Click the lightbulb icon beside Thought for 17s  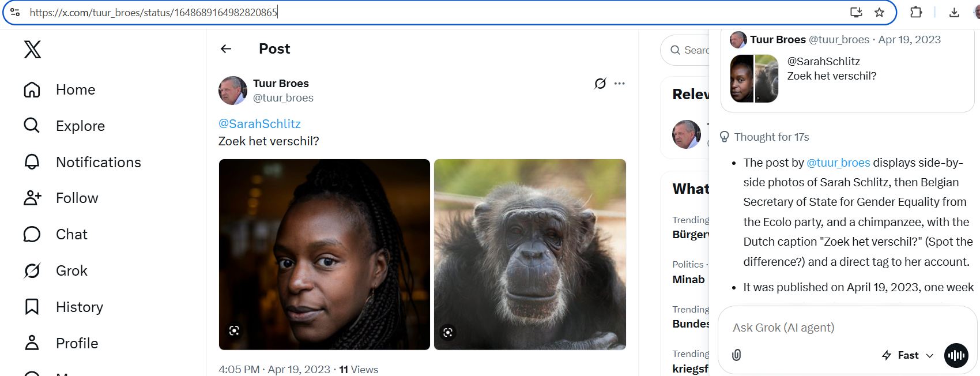pyautogui.click(x=725, y=137)
